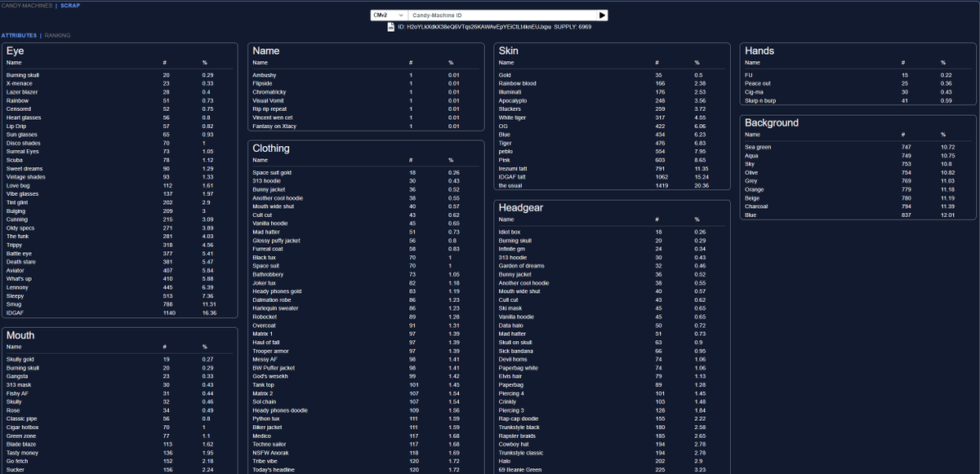The width and height of the screenshot is (980, 474).
Task: Click the Clothing panel heading
Action: [271, 148]
